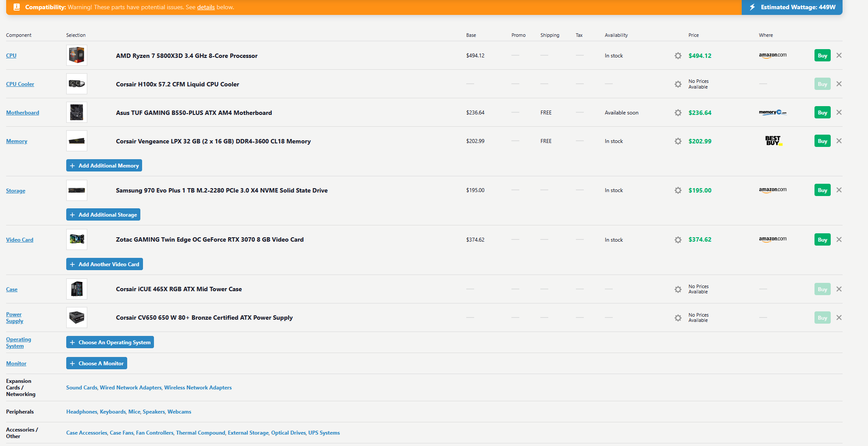The height and width of the screenshot is (446, 868).
Task: Buy the Corsair Vengeance memory at Best Buy
Action: (x=822, y=141)
